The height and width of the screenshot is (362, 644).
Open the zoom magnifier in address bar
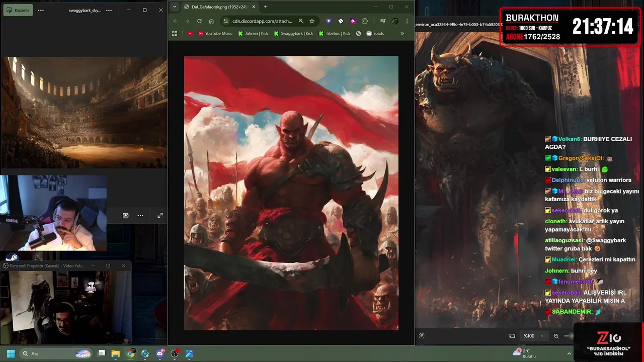301,21
